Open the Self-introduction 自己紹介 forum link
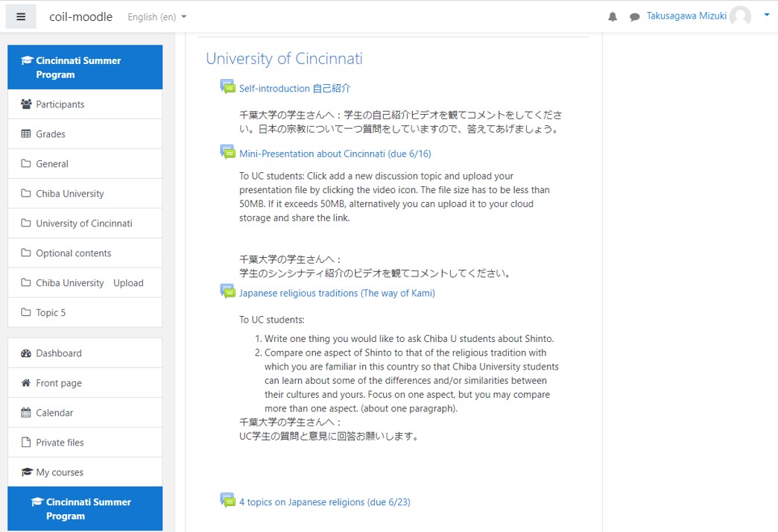 coord(294,89)
